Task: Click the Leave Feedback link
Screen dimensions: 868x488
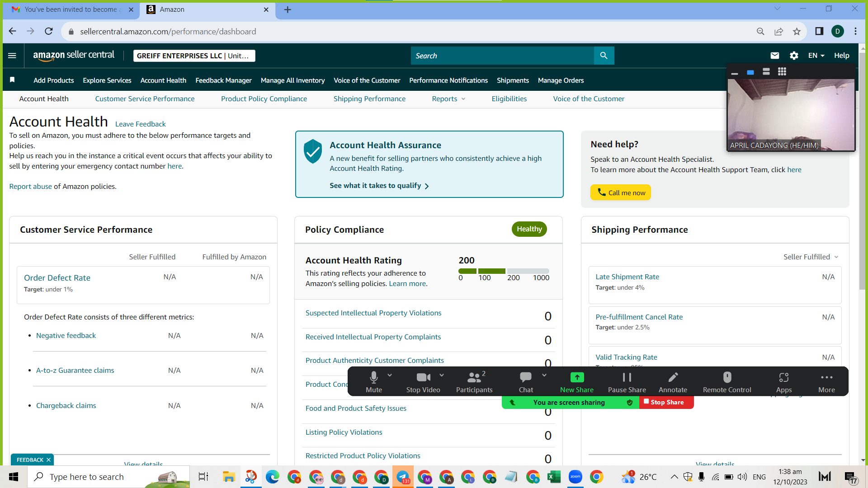Action: point(140,124)
